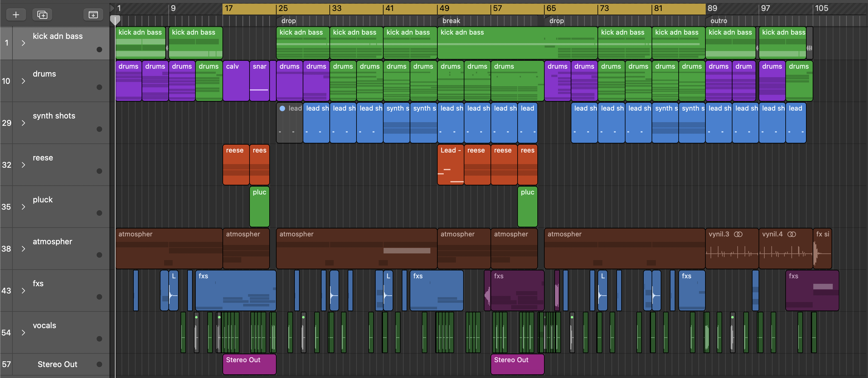The width and height of the screenshot is (868, 378).
Task: Click the loop icon on vynil.4 region
Action: (791, 234)
